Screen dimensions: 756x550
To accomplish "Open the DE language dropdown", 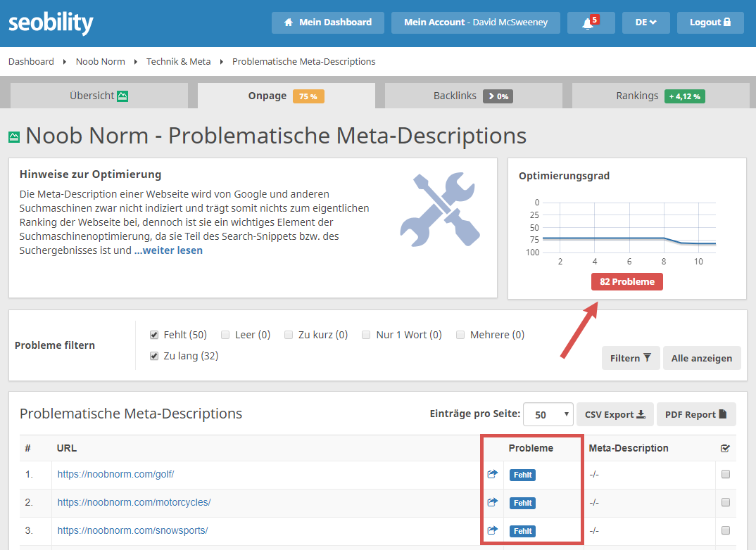I will [x=646, y=23].
